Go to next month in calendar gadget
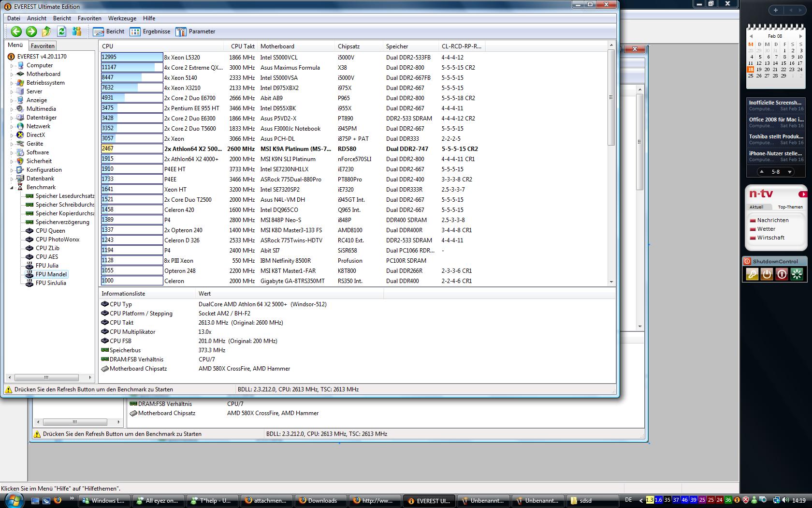The width and height of the screenshot is (812, 508). click(801, 36)
